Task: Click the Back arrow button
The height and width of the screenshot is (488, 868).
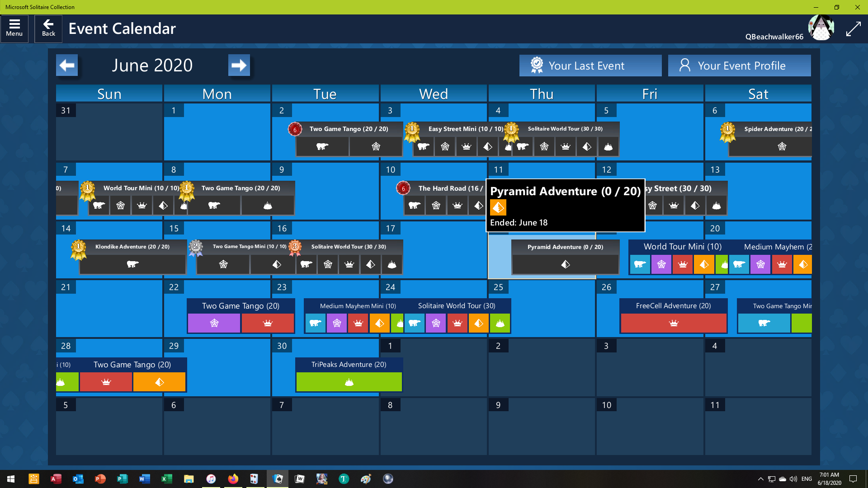Action: pos(48,28)
